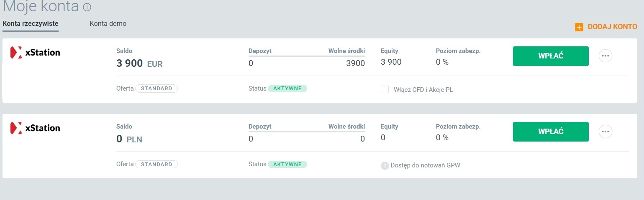Image resolution: width=644 pixels, height=200 pixels.
Task: Click AKTYWNE status badge on PLN account
Action: (x=287, y=165)
